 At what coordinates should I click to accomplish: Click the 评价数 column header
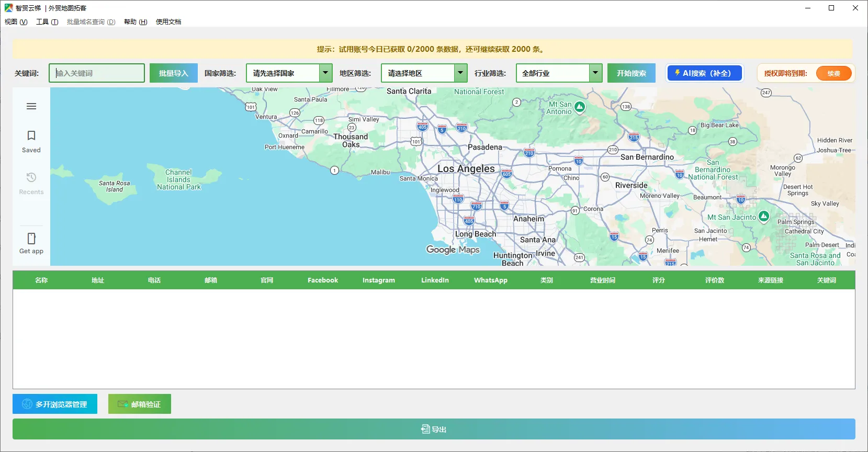(x=715, y=280)
